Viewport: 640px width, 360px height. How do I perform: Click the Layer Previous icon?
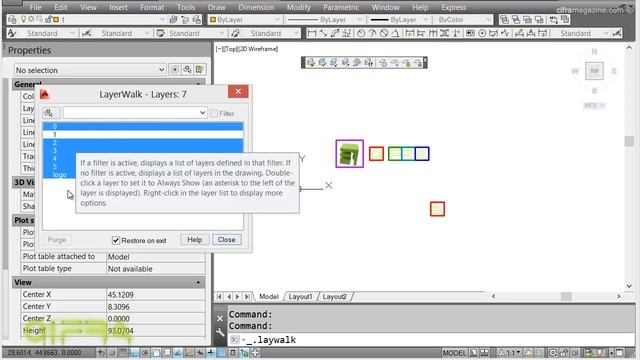coord(185,20)
